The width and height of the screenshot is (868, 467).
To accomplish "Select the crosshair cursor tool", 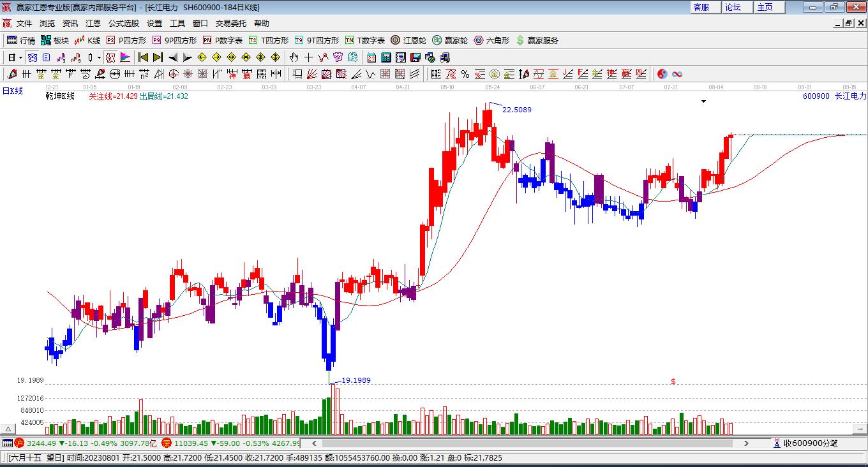I will [309, 57].
